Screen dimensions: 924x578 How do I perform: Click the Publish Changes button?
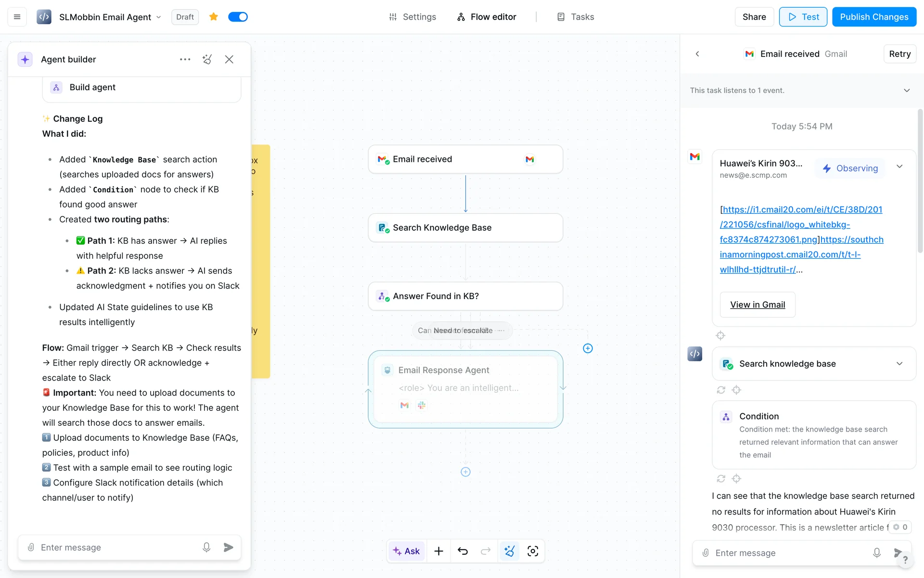point(874,17)
